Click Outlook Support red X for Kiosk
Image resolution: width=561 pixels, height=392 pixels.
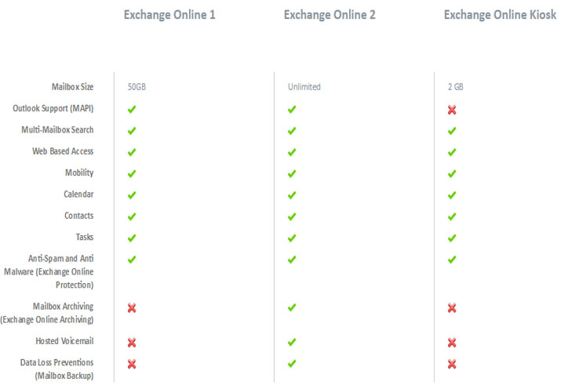(x=452, y=110)
